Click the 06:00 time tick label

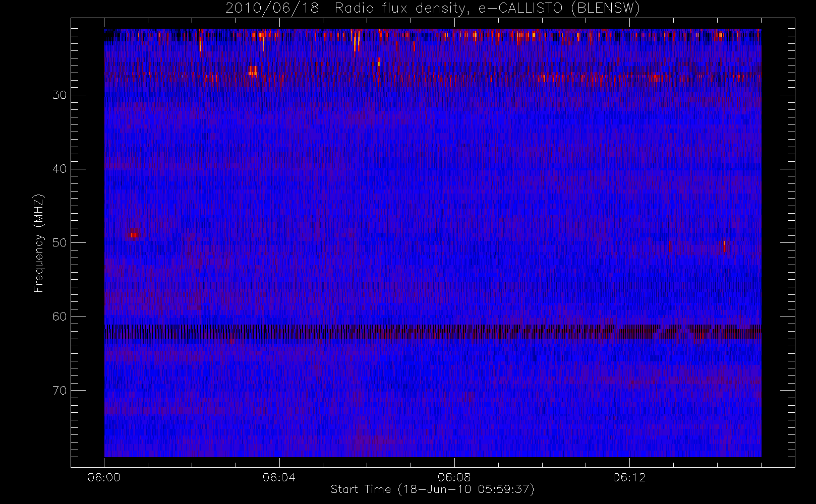click(x=104, y=477)
